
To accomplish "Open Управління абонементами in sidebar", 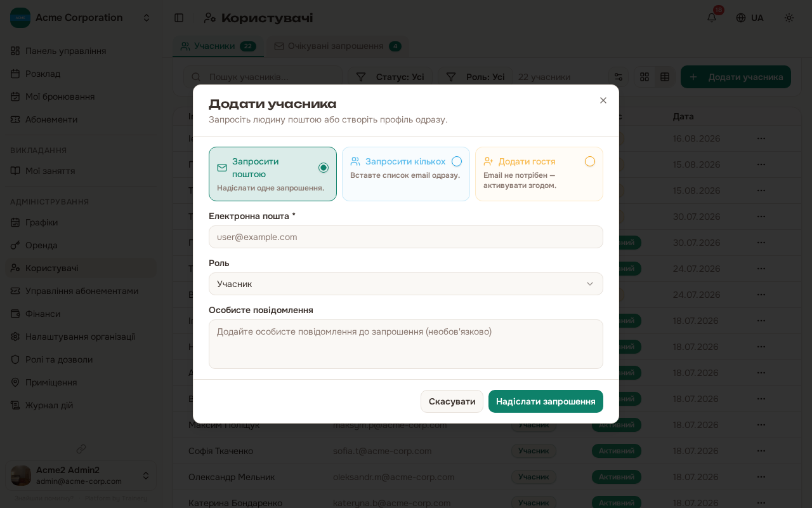I will click(x=81, y=291).
